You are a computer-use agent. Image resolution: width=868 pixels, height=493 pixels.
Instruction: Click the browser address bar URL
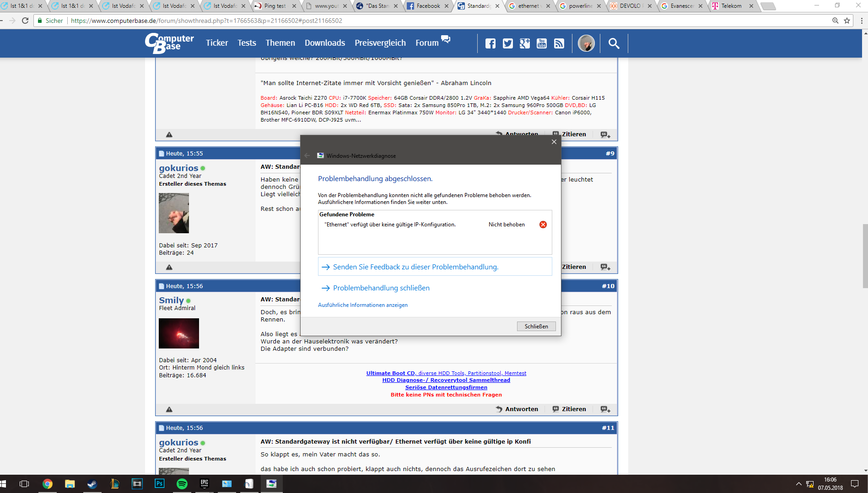(206, 21)
